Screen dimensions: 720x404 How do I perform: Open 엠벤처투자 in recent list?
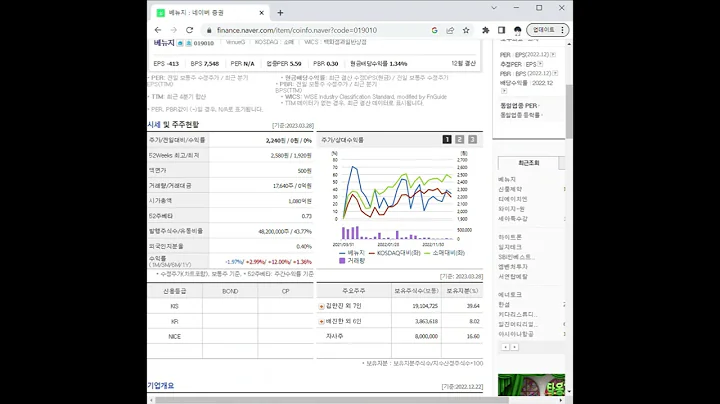[x=513, y=267]
